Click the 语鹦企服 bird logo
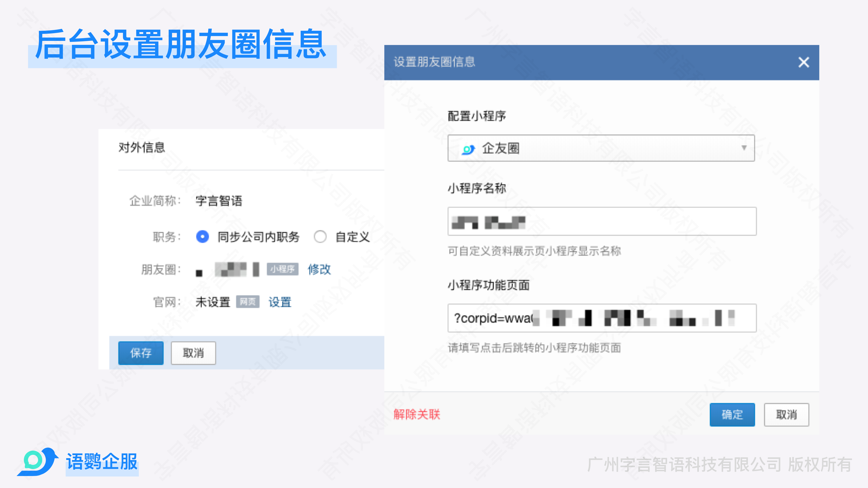 coord(38,461)
